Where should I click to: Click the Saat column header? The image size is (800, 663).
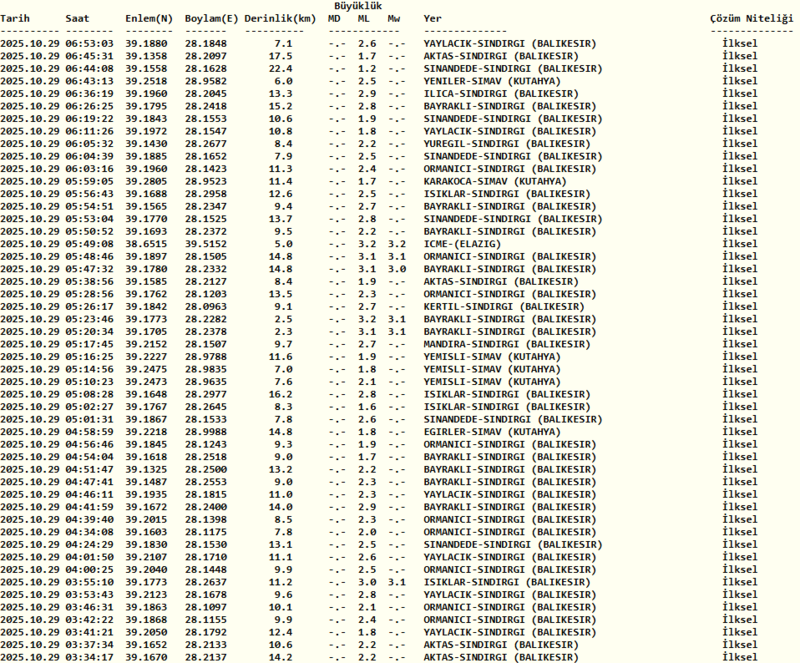coord(77,19)
